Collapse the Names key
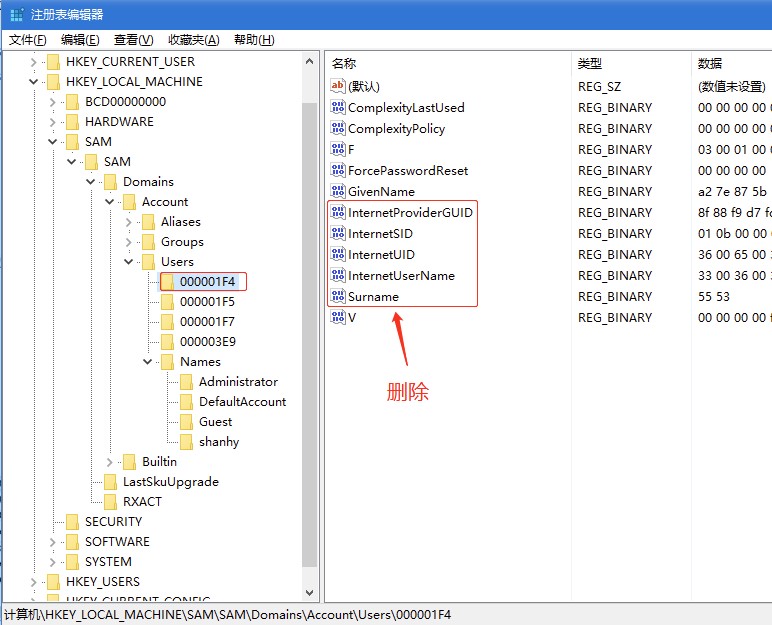Image resolution: width=772 pixels, height=625 pixels. [x=147, y=362]
